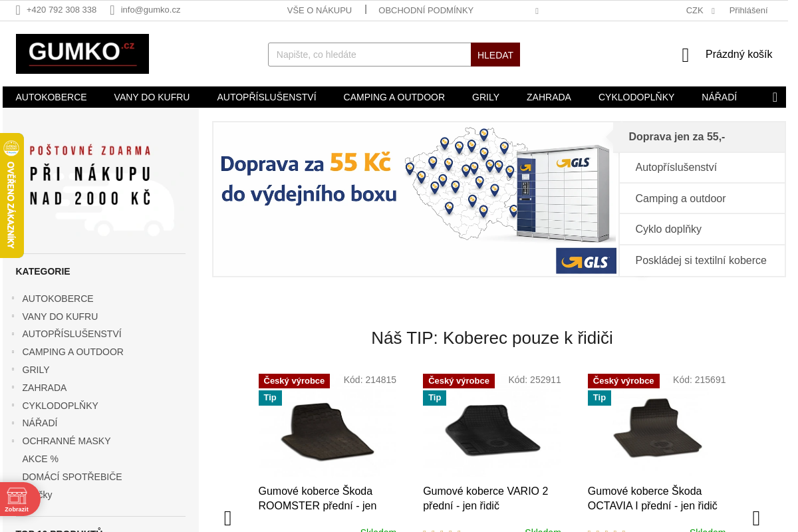The width and height of the screenshot is (798, 532).
Task: Click the GUMKO.cz logo
Action: pos(82,54)
